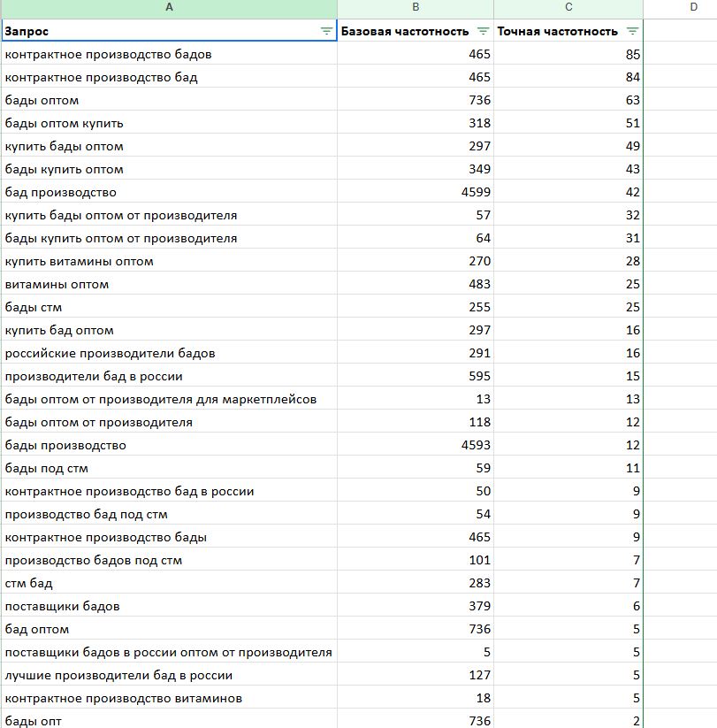Select column C header
Screen dimensions: 717x728
(568, 7)
